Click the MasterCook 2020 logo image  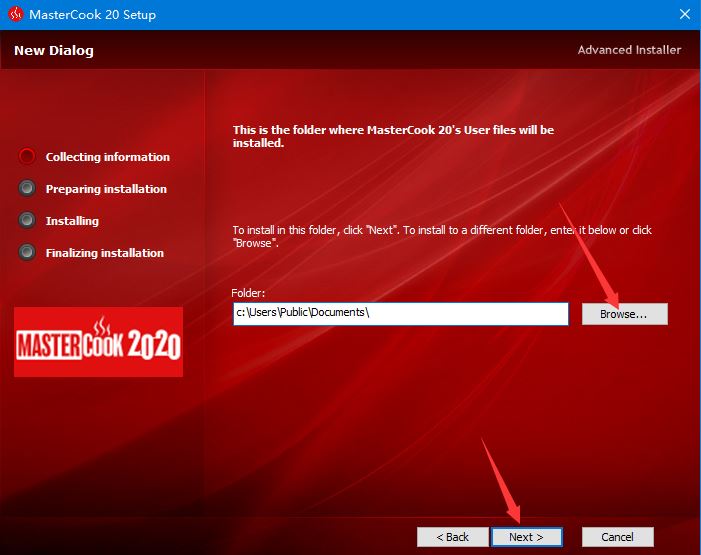pos(98,342)
